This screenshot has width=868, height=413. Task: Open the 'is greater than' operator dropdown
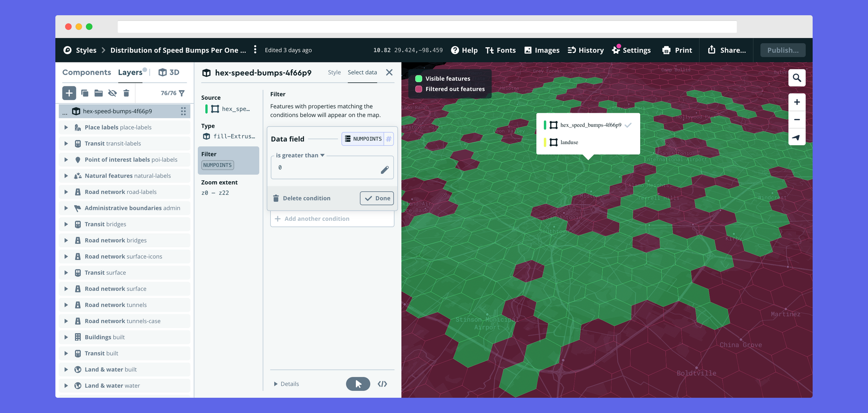(300, 155)
